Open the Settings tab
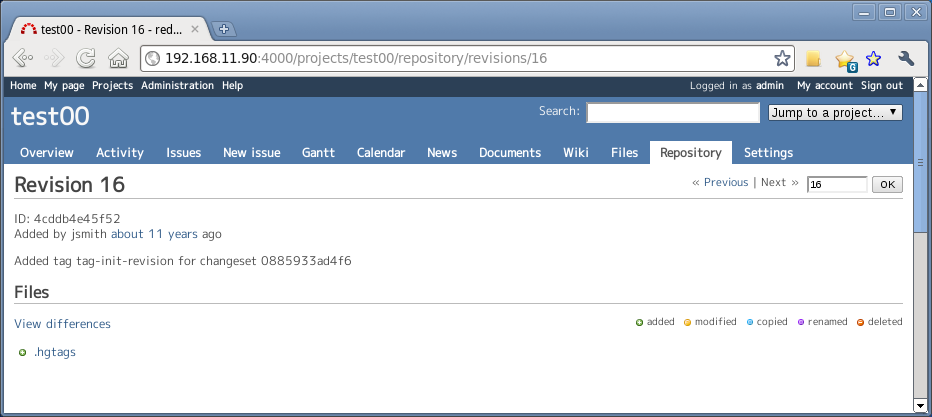Screen dimensions: 932x417 [769, 153]
